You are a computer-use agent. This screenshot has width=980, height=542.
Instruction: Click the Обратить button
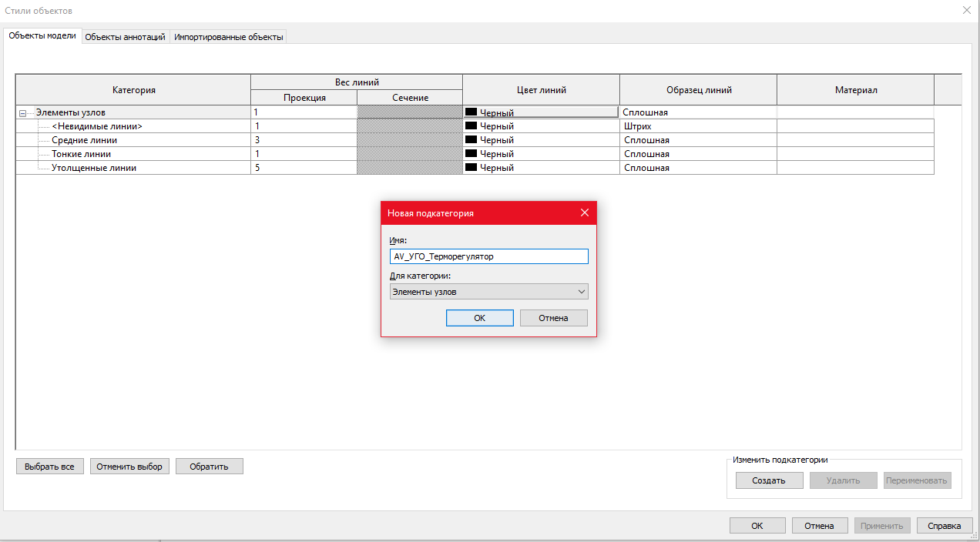[210, 467]
